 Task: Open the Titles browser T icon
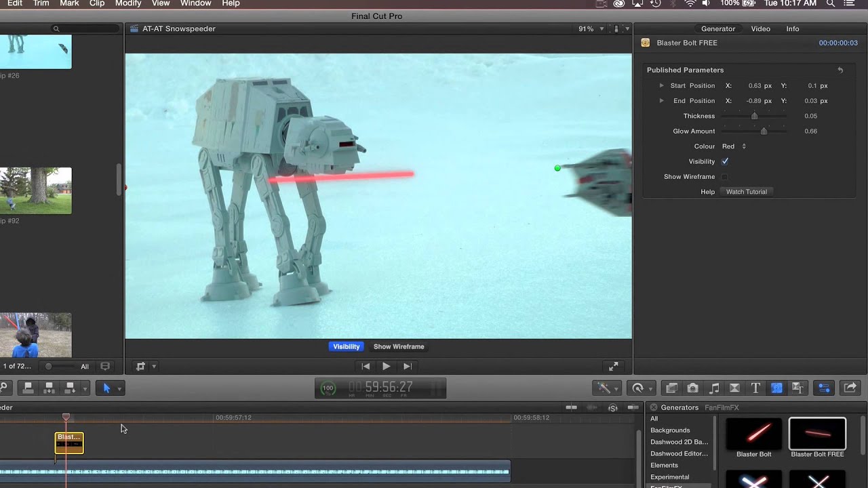pos(755,388)
